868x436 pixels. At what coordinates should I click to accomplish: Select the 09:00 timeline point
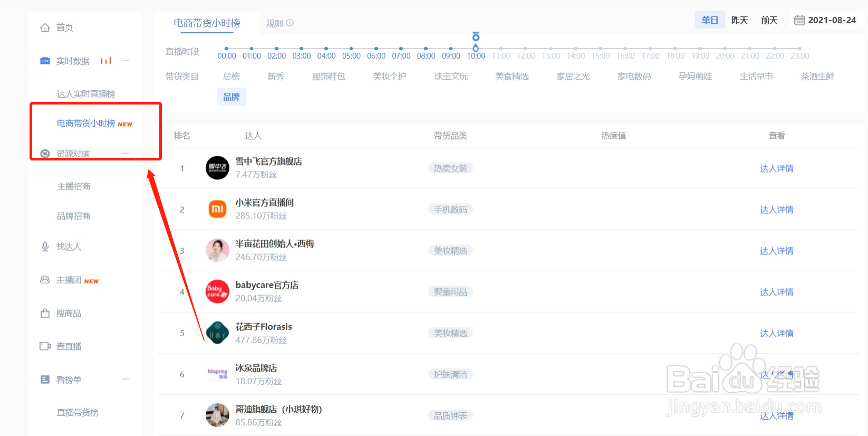(451, 49)
